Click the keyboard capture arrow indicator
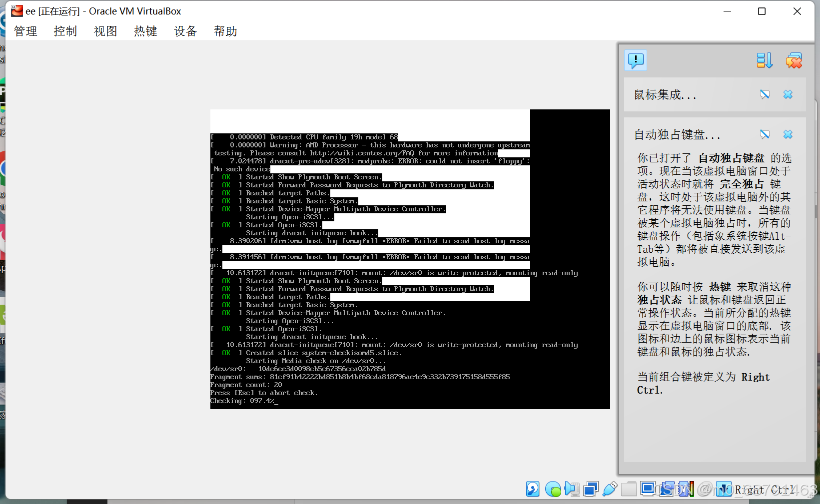 [x=724, y=489]
